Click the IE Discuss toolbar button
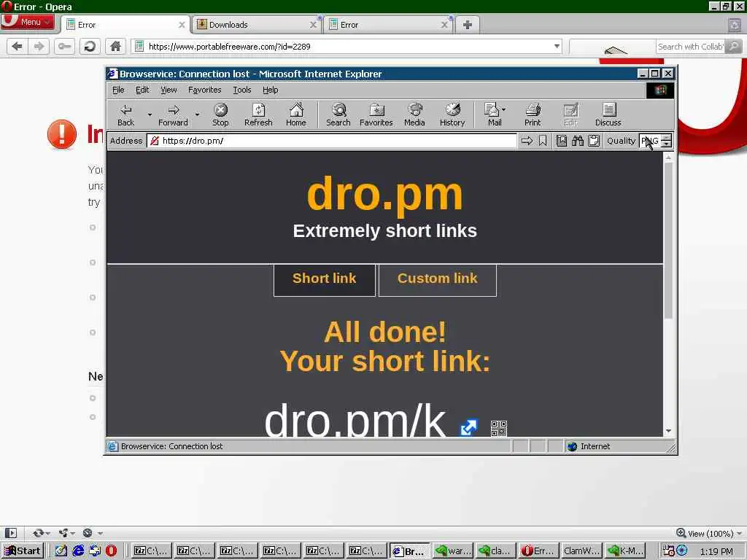The image size is (747, 560). coord(608,114)
